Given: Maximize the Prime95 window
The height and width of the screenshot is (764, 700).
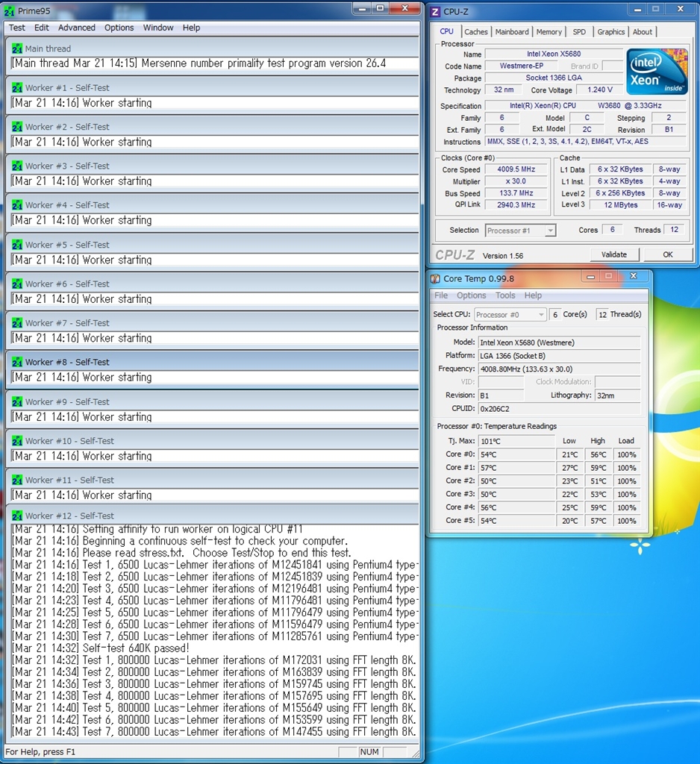Looking at the screenshot, I should [380, 8].
